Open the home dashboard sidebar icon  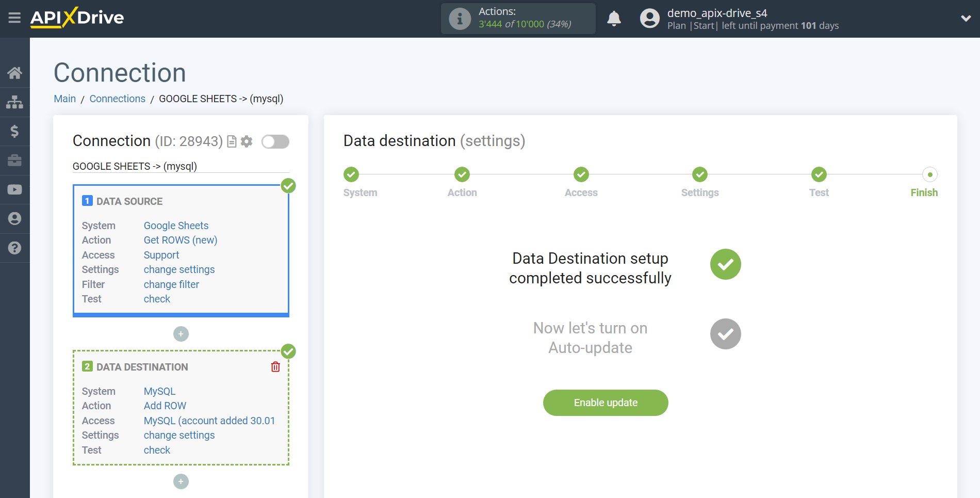coord(14,73)
